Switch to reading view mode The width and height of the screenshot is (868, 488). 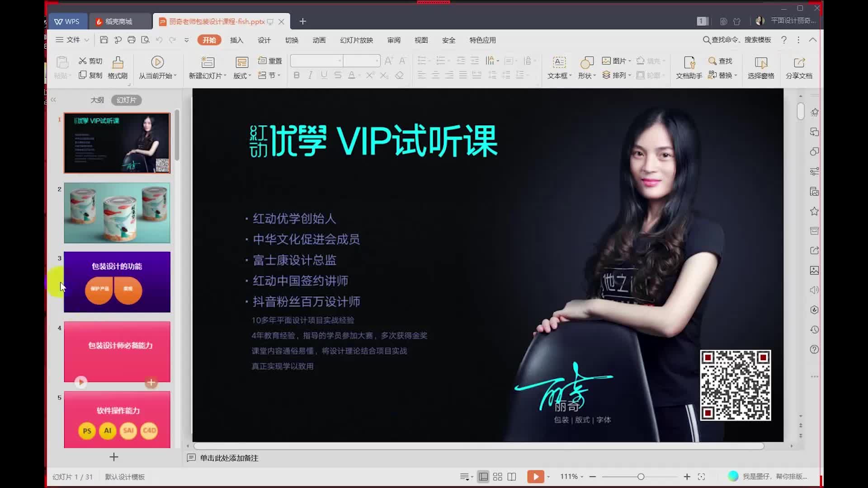coord(512,477)
